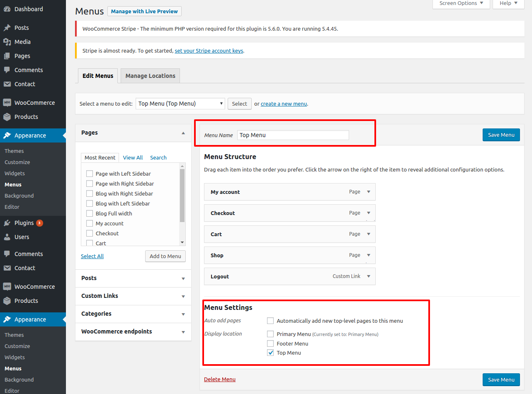Click the Posts pushpin icon
This screenshot has height=394, width=532.
click(x=7, y=28)
